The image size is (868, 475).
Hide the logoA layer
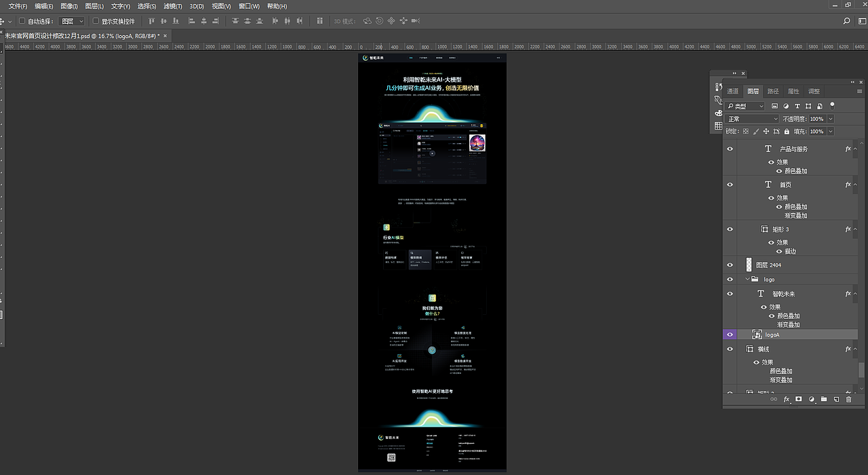click(x=730, y=335)
